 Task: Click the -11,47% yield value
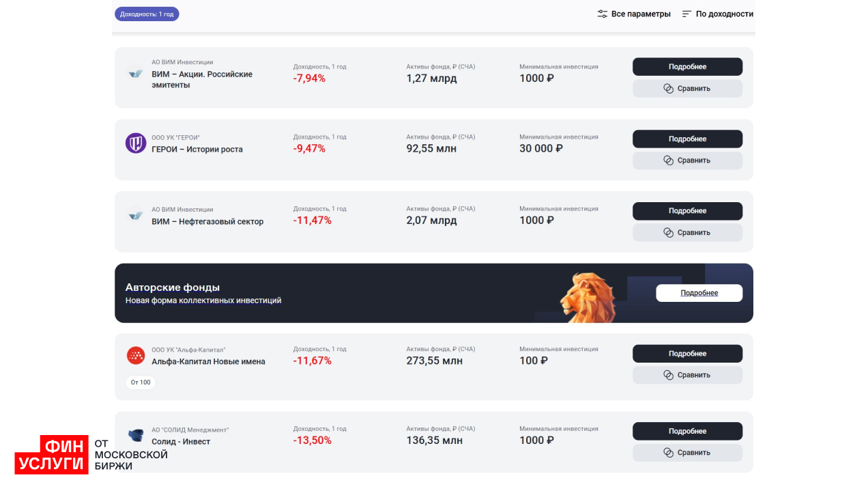coord(313,221)
